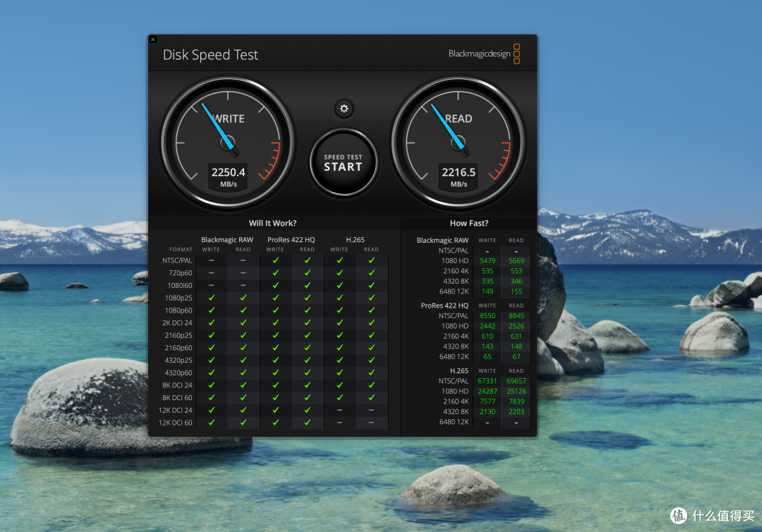This screenshot has width=762, height=532.
Task: Click the 2160p25 format row label
Action: 179,335
